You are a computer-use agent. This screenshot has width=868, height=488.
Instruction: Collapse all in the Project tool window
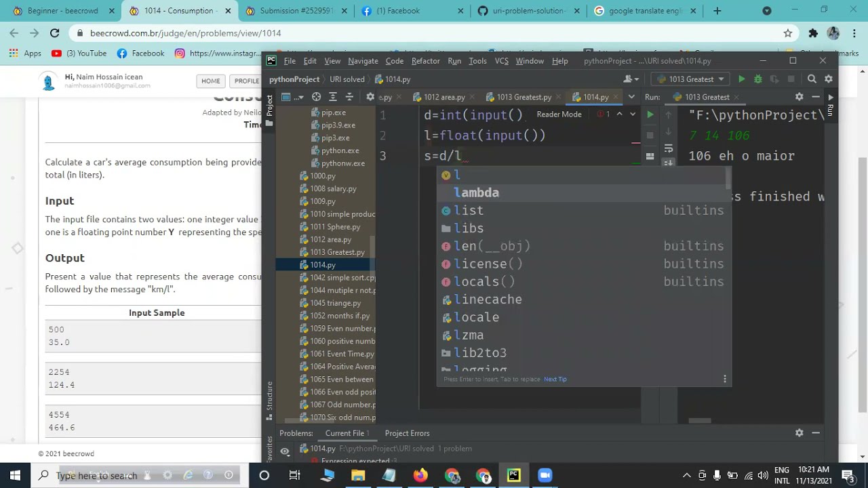[x=349, y=97]
